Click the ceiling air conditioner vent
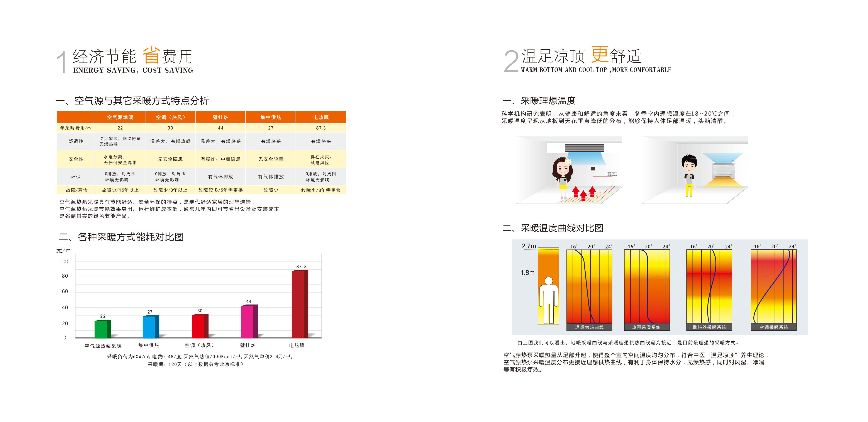The height and width of the screenshot is (422, 868). (x=584, y=148)
